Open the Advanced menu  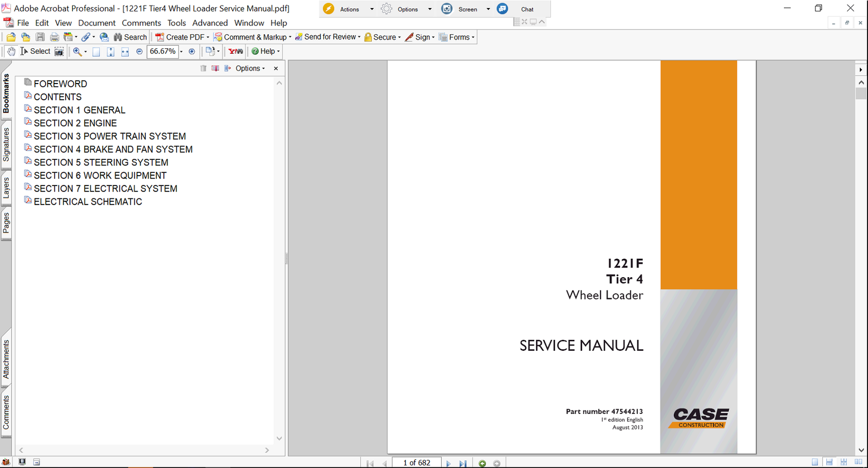209,23
